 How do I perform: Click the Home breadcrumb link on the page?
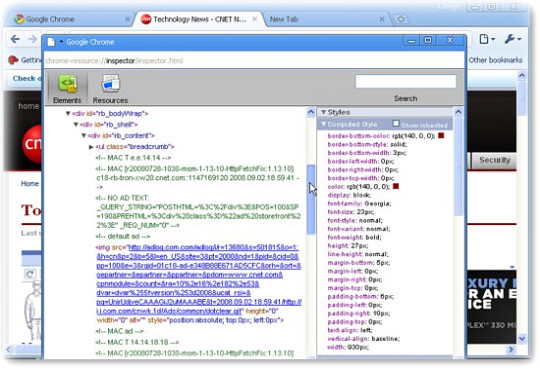click(30, 183)
